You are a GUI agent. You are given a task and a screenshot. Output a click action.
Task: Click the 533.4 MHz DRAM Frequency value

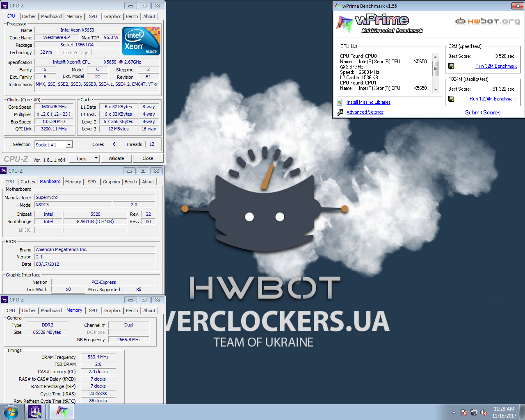98,357
